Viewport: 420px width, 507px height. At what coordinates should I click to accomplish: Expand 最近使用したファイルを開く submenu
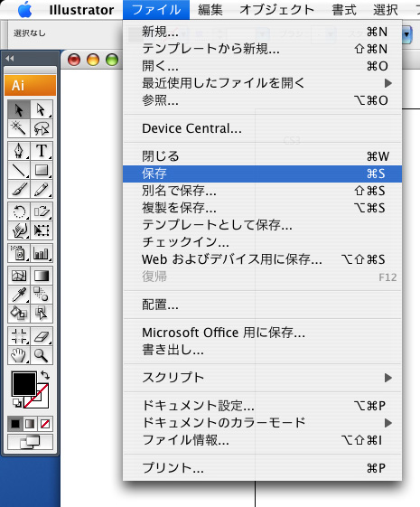pyautogui.click(x=262, y=83)
